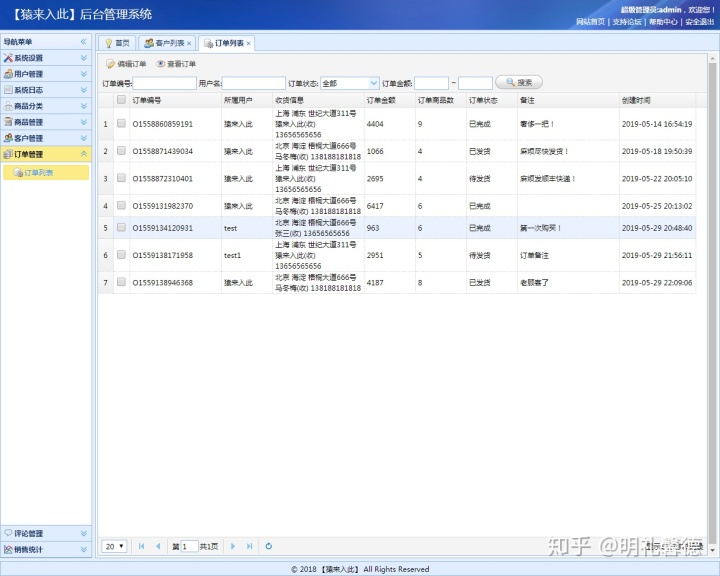Check the box for order O1558872310401
Image resolution: width=720 pixels, height=576 pixels.
click(121, 178)
